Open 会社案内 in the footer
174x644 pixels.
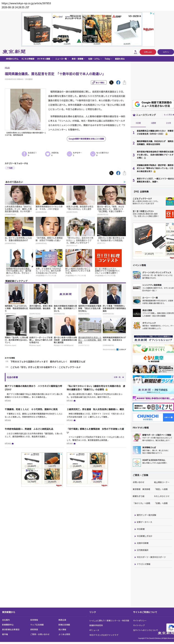(x=6, y=620)
